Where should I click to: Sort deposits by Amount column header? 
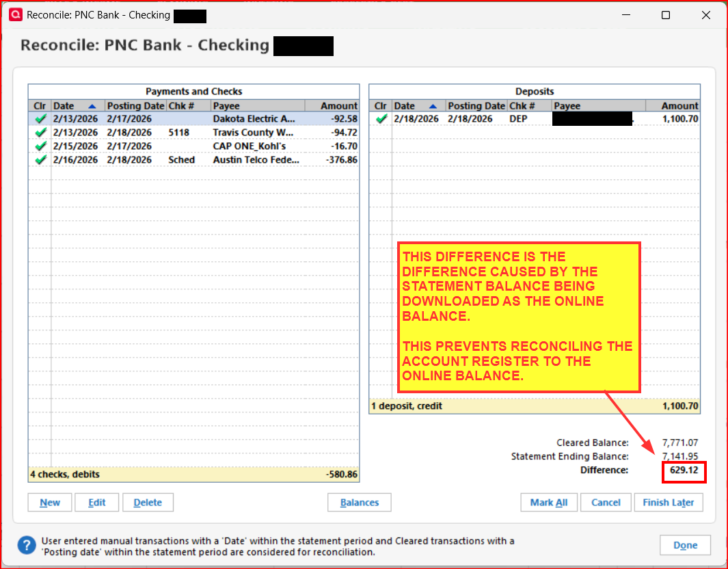pyautogui.click(x=673, y=106)
